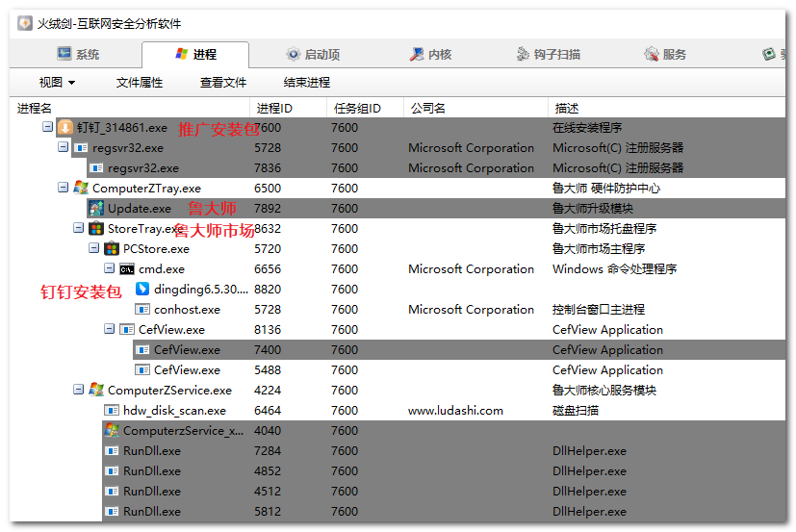Collapse the ComputerZTray.exe subtree
The height and width of the screenshot is (532, 796).
coord(63,188)
